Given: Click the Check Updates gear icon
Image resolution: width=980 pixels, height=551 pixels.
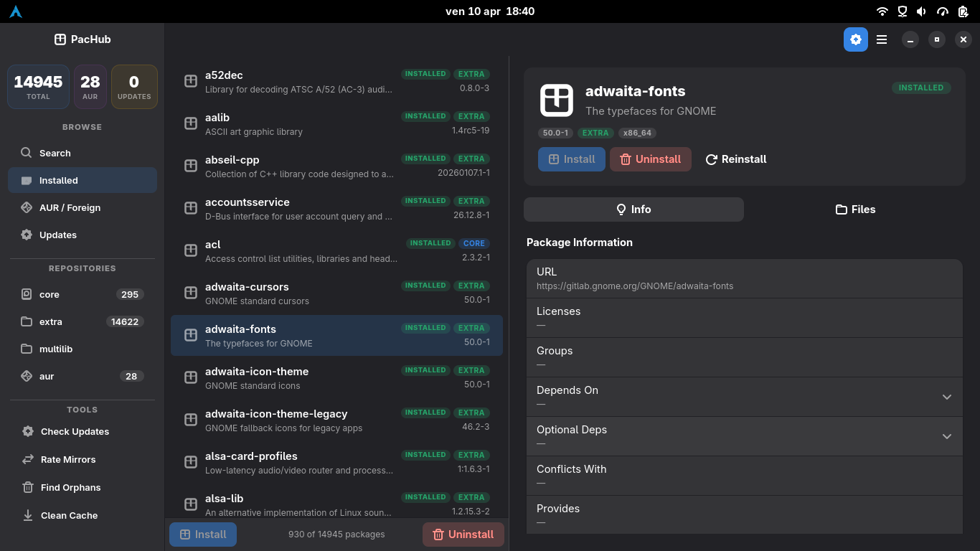Looking at the screenshot, I should [x=28, y=431].
